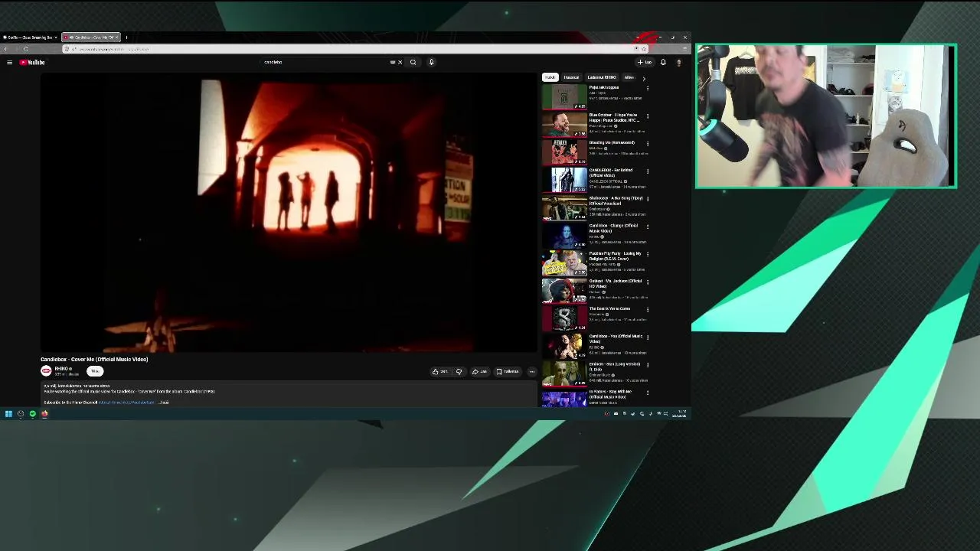Open the taskbar clock and date

(x=679, y=413)
